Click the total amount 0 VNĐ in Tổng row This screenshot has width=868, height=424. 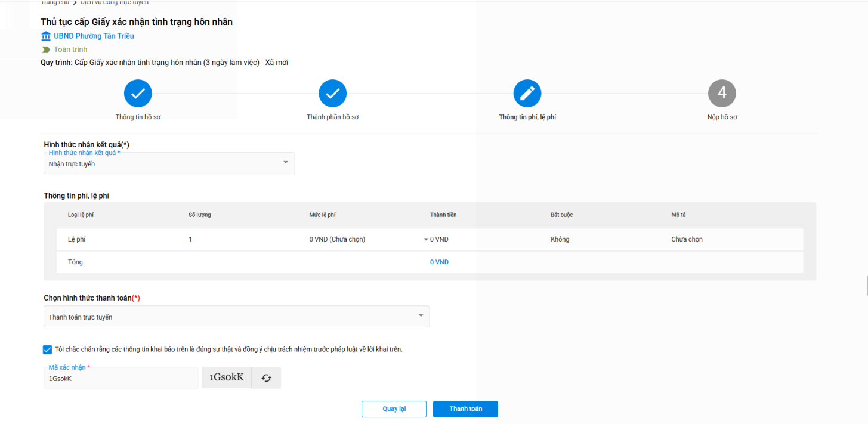point(439,262)
